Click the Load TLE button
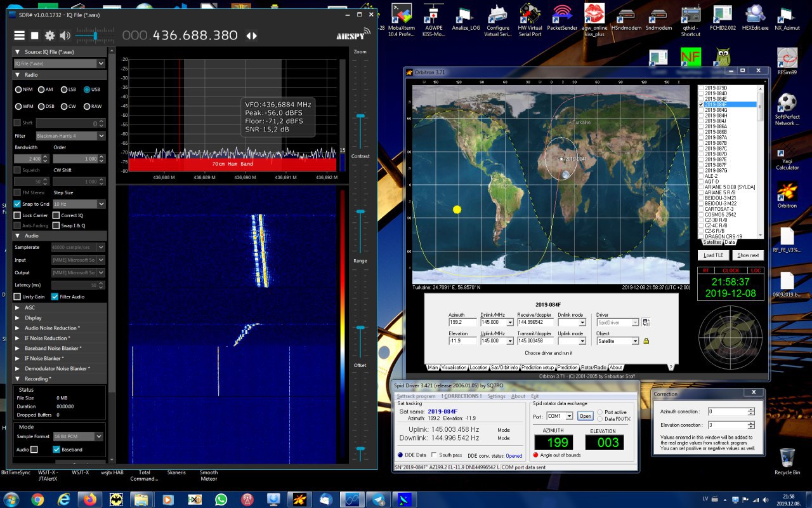This screenshot has width=812, height=508. (714, 255)
